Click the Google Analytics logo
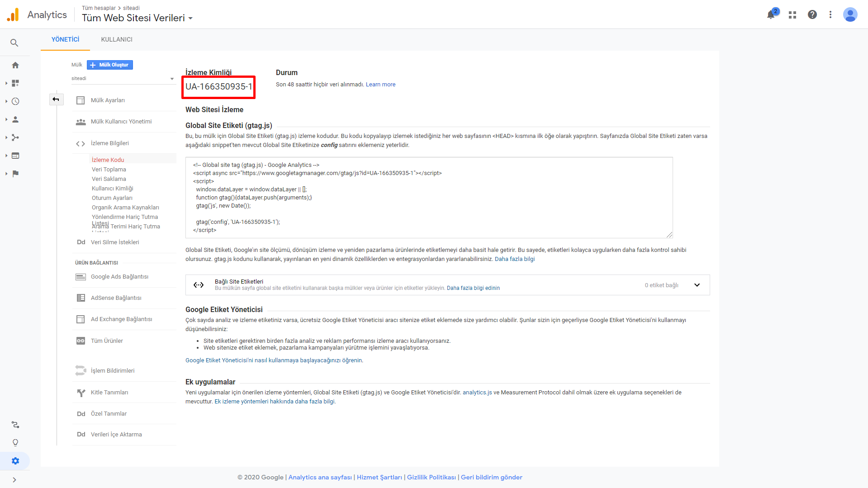Viewport: 868px width, 488px height. (x=13, y=14)
